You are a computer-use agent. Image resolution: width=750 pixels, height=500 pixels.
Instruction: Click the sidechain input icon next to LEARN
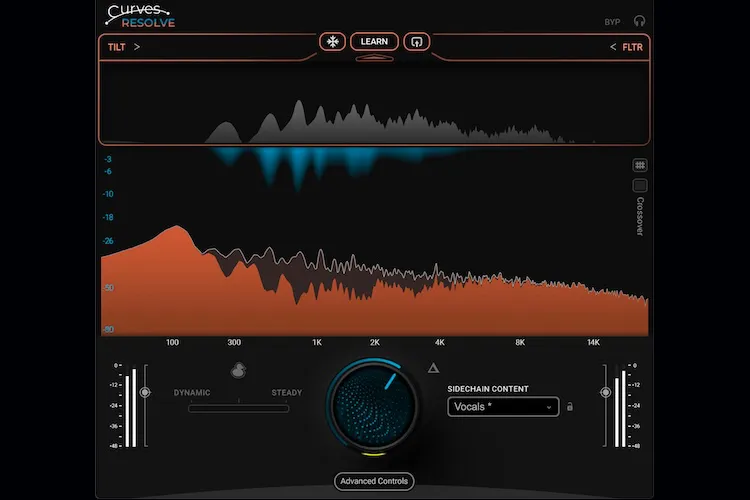417,42
